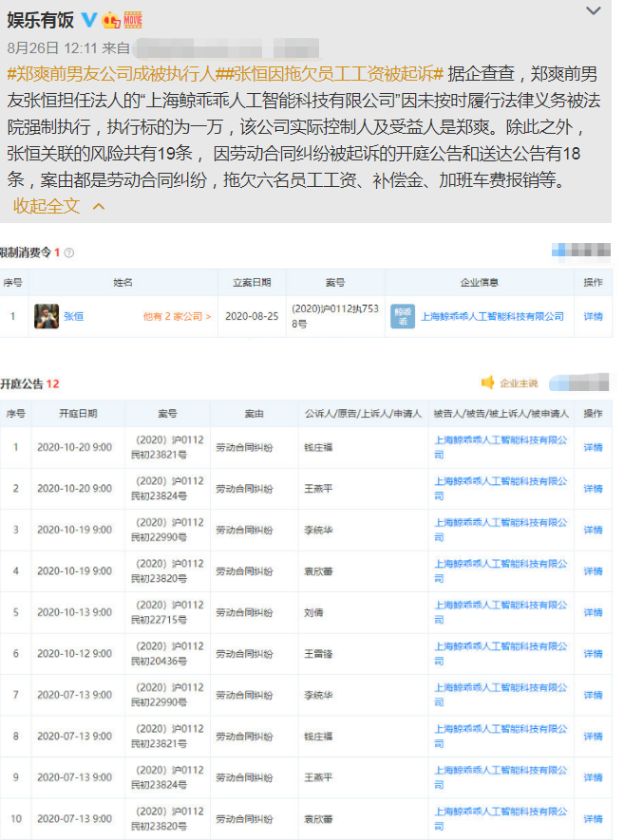Open defendant company link in hearing row 6
Image resolution: width=643 pixels, height=840 pixels.
tap(501, 654)
